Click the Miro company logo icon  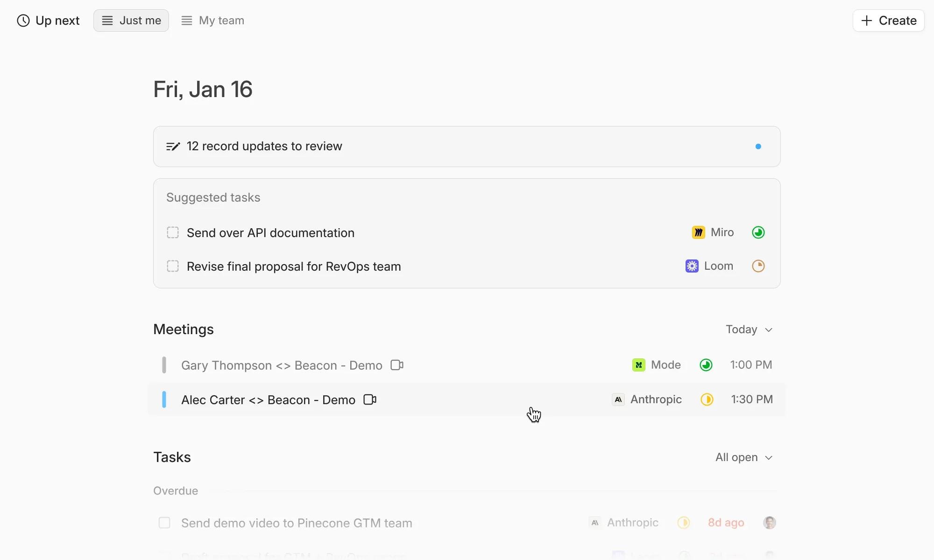[698, 232]
